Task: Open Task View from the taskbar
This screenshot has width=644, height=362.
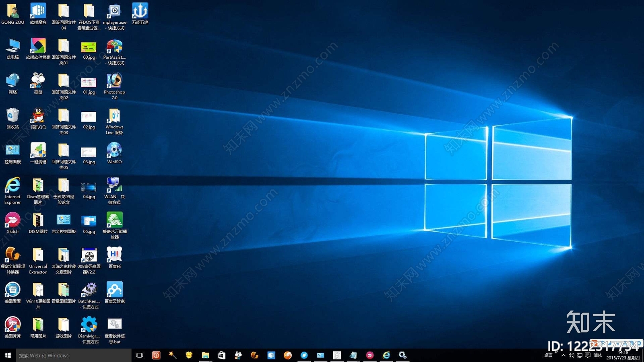Action: coord(140,355)
